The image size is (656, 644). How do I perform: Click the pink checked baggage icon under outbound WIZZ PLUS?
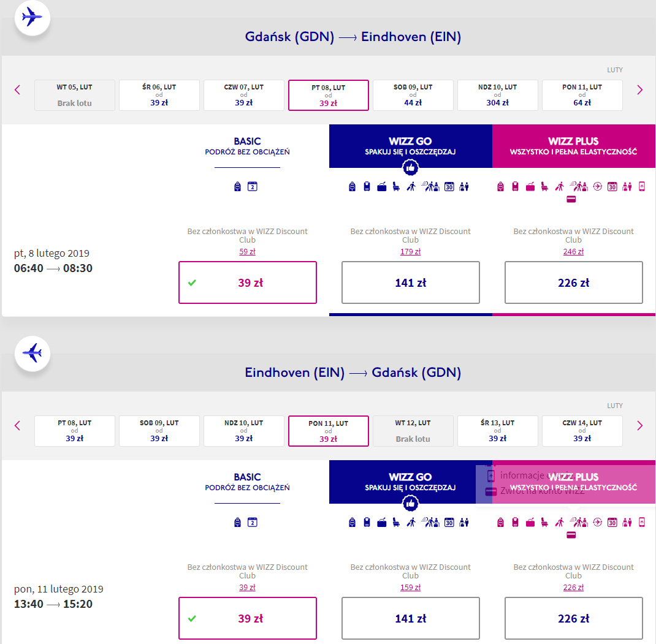pos(530,187)
